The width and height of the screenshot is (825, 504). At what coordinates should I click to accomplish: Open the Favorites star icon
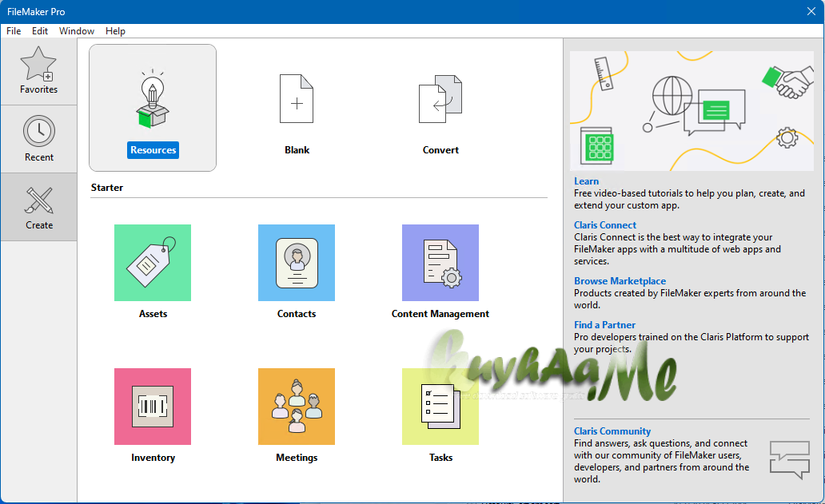38,64
